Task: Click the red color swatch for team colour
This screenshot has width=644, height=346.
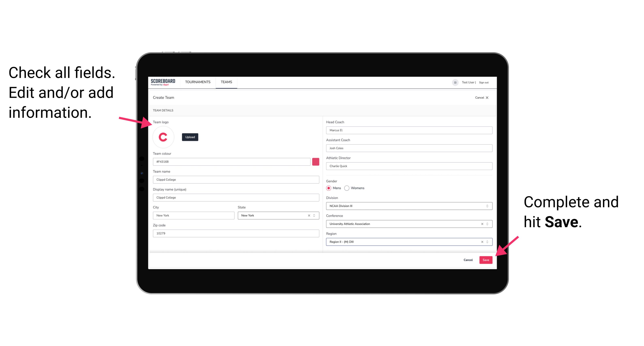Action: click(x=316, y=161)
